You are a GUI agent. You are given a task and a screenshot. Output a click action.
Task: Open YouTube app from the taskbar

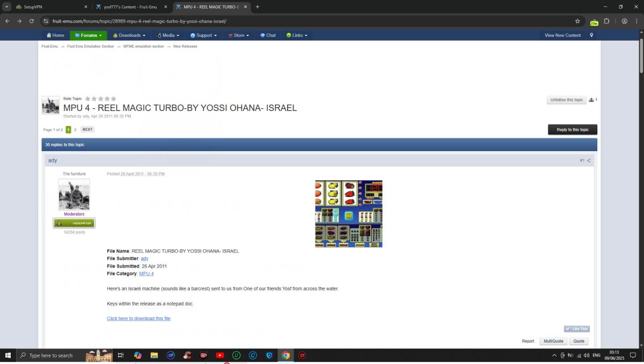[x=220, y=355]
